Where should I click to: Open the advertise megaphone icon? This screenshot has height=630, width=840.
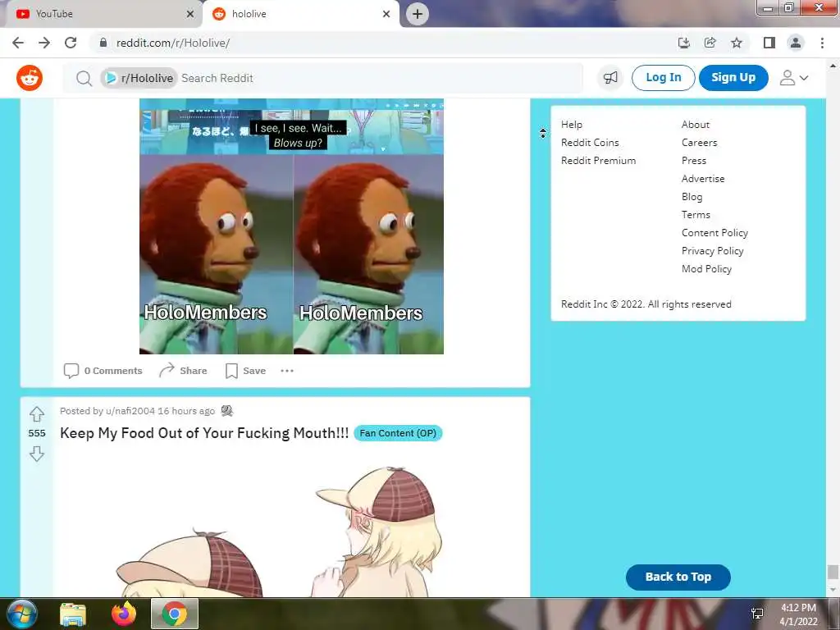click(610, 78)
